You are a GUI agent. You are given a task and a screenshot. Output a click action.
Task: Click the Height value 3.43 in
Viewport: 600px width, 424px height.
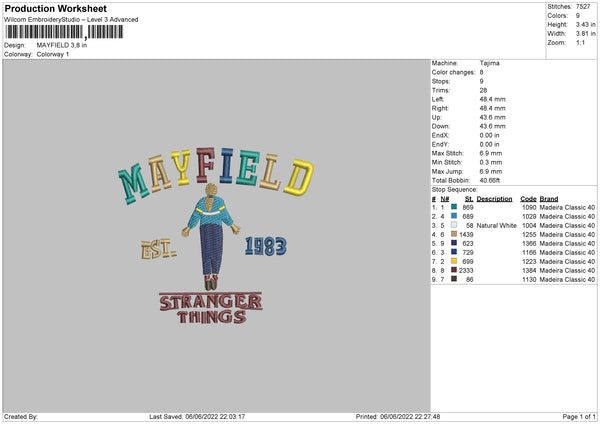coord(585,24)
